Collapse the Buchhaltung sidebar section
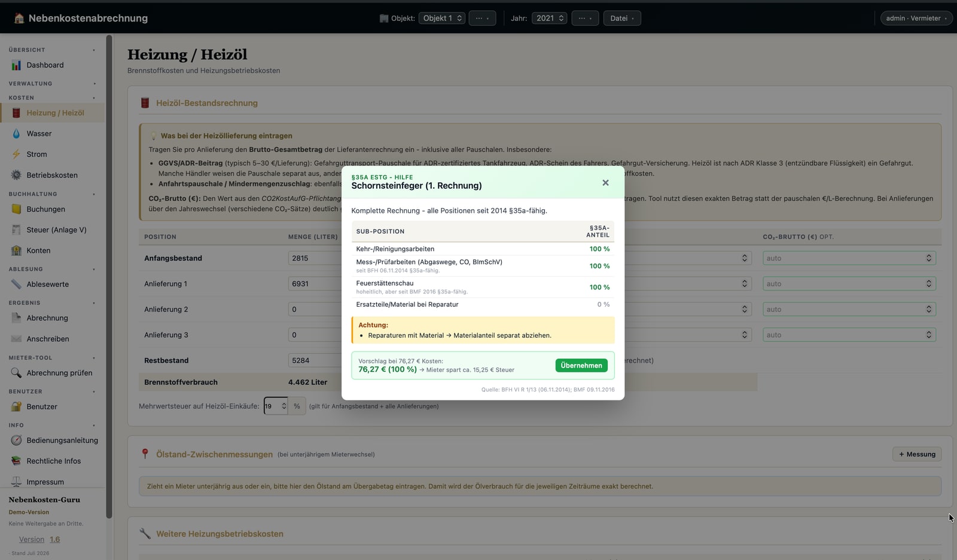 pyautogui.click(x=53, y=194)
